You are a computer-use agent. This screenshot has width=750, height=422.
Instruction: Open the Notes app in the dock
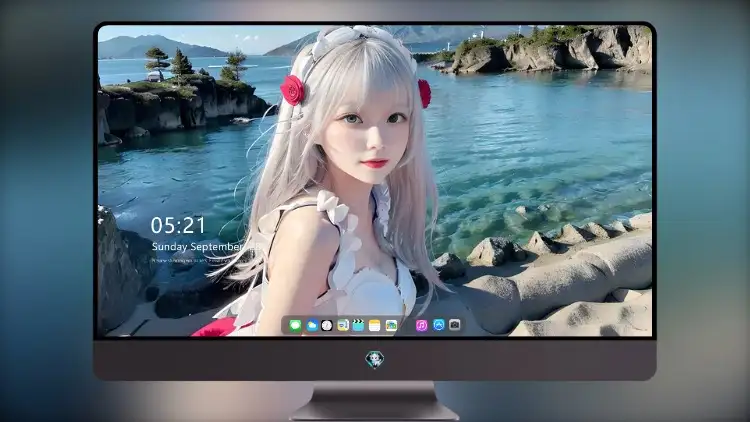(375, 325)
